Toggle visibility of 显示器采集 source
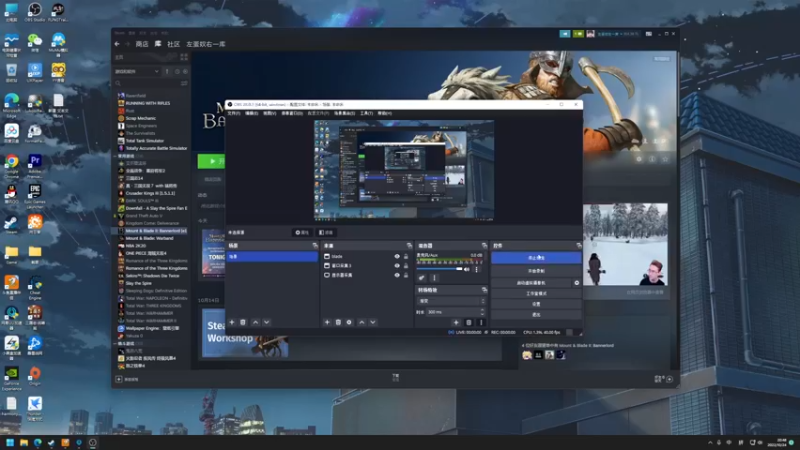The image size is (800, 450). (397, 275)
